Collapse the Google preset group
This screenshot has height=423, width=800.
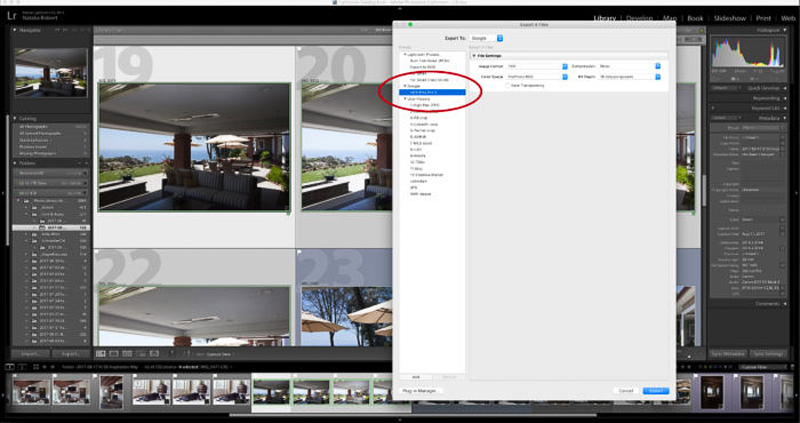(x=404, y=86)
